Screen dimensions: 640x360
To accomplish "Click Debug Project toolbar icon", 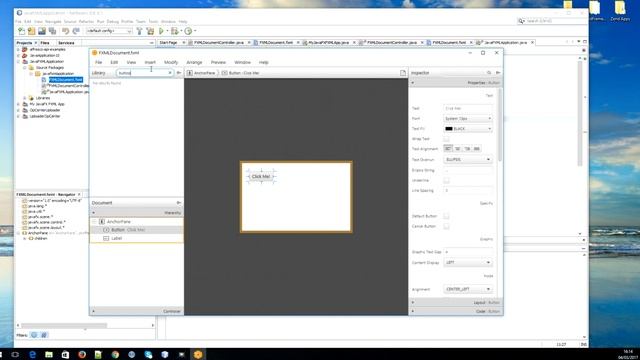I will 175,31.
